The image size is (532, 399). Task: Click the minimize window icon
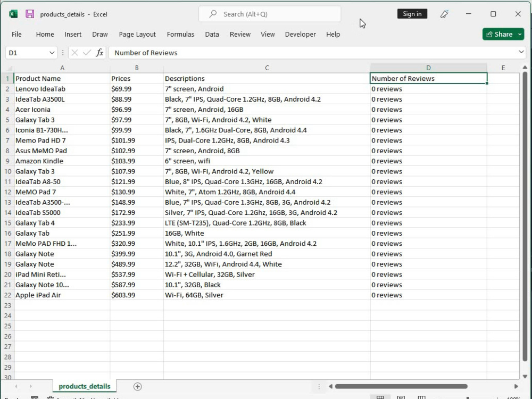[x=469, y=14]
